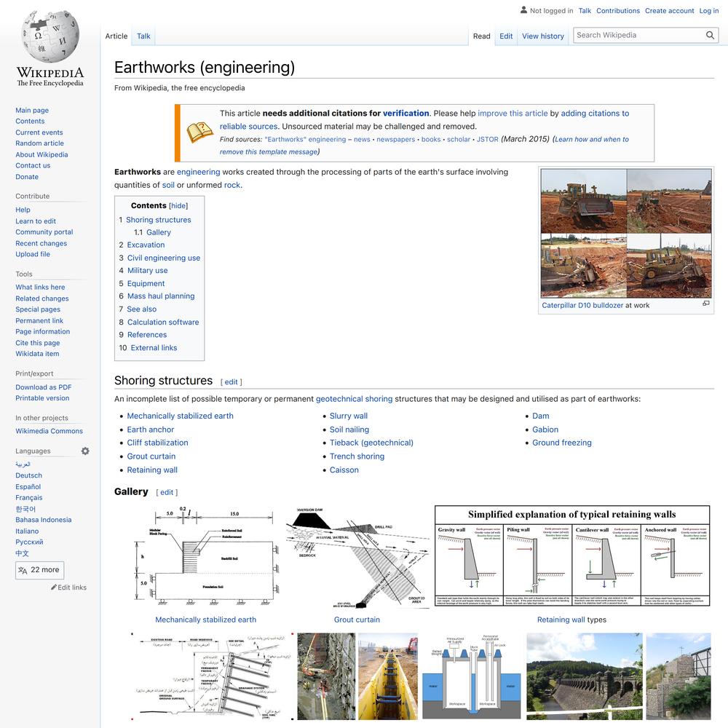Image resolution: width=728 pixels, height=728 pixels.
Task: Open the stone dam photo thumbnail
Action: [x=585, y=676]
